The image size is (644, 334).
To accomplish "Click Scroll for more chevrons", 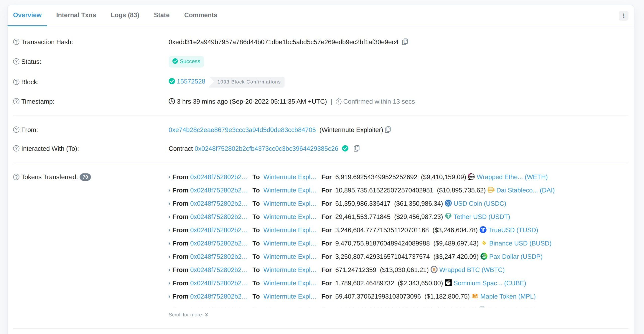I will pyautogui.click(x=206, y=315).
